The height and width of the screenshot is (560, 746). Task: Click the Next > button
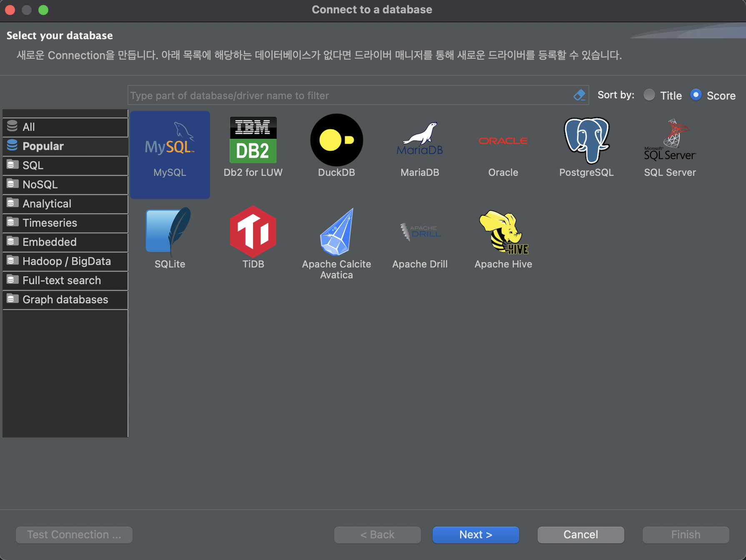(476, 535)
